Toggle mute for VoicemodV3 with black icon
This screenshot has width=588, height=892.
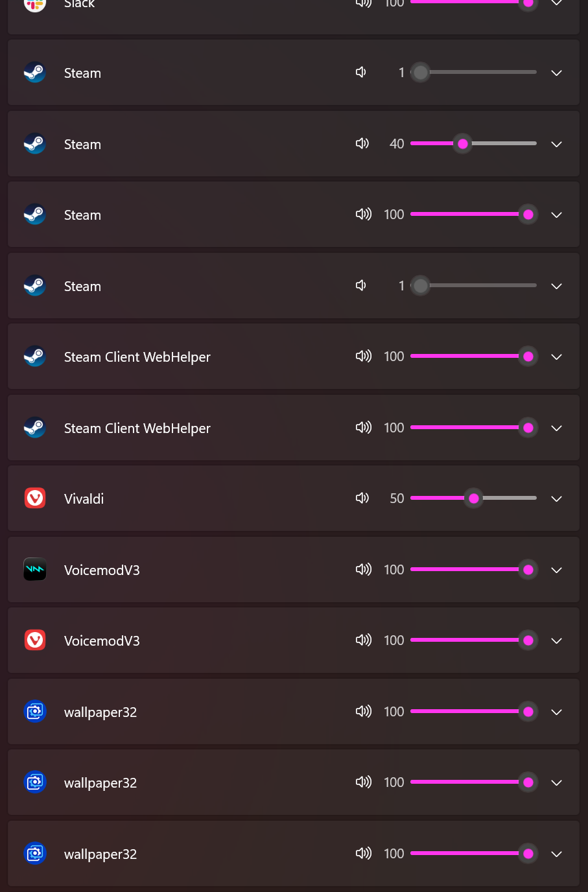tap(363, 569)
